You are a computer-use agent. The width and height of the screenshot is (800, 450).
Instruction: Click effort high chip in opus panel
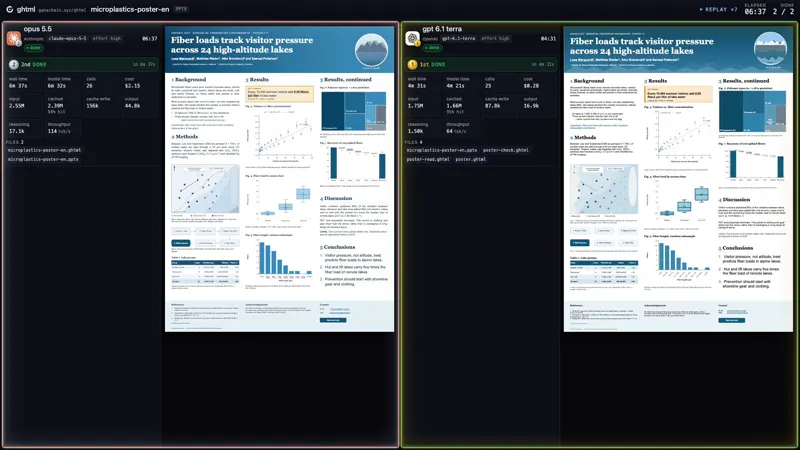coord(107,38)
